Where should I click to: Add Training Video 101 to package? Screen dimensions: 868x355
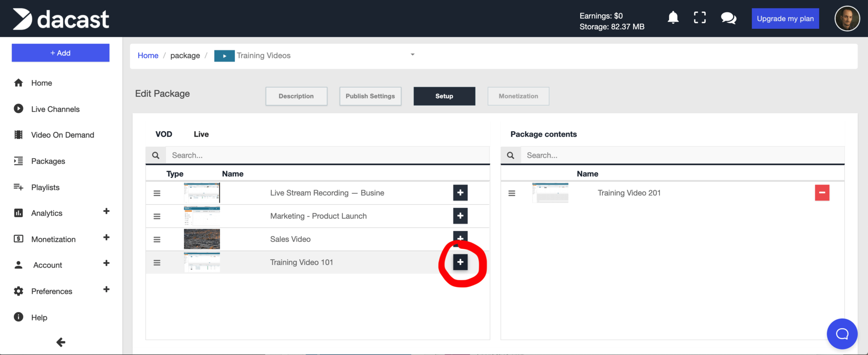460,262
